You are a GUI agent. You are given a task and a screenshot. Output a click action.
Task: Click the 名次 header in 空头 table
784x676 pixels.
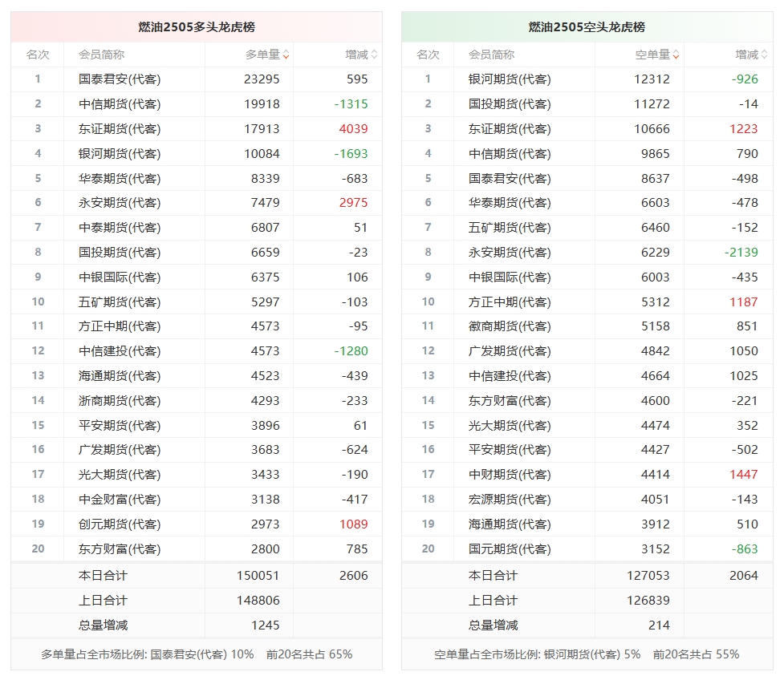428,55
